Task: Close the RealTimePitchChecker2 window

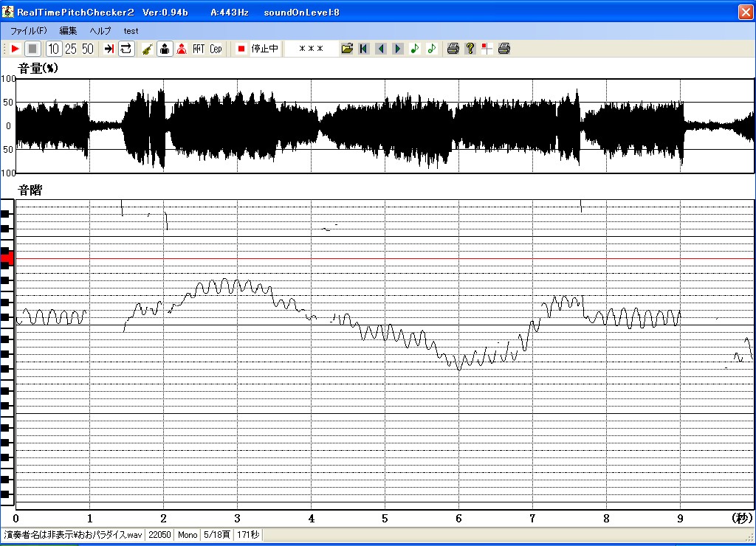Action: [x=746, y=12]
